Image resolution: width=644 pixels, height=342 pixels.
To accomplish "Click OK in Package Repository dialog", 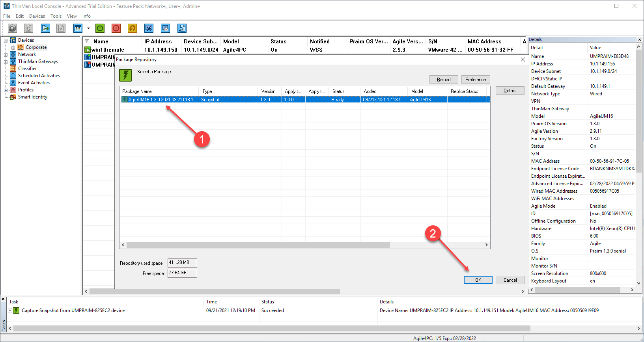I will pyautogui.click(x=478, y=280).
